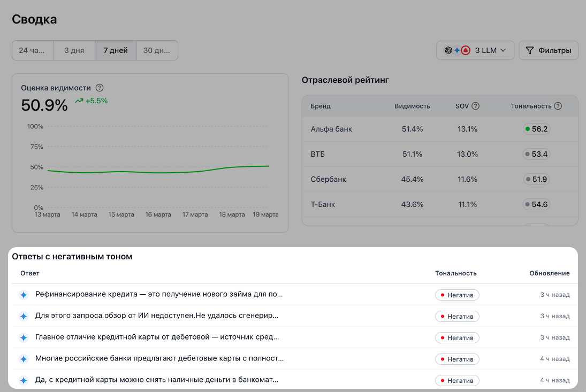Click Gemini icon beside Многие российские банки answer
586x392 pixels.
(x=23, y=359)
